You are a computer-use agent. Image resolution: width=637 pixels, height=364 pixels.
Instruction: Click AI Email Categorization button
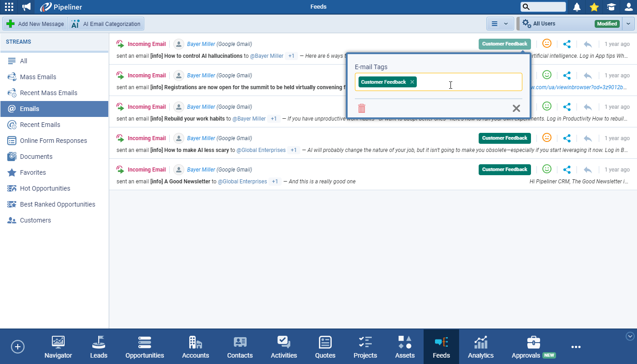(x=106, y=24)
